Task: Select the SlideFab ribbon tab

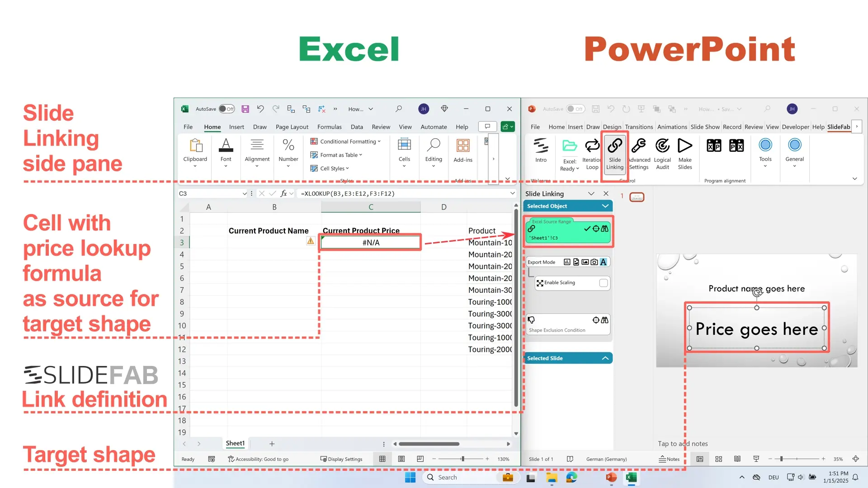Action: pyautogui.click(x=839, y=127)
